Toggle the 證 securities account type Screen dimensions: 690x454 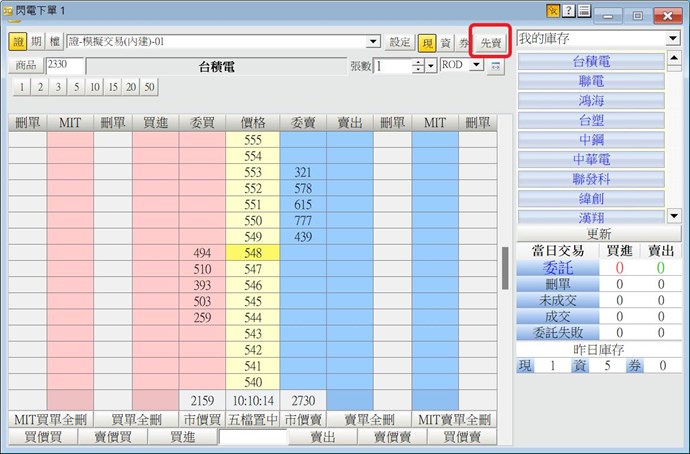[x=17, y=42]
